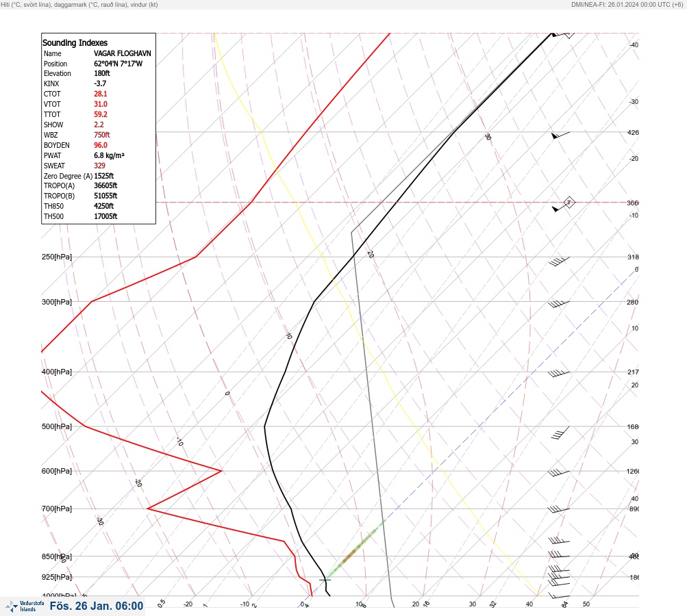Click the VTOT value 31.0

(x=100, y=104)
